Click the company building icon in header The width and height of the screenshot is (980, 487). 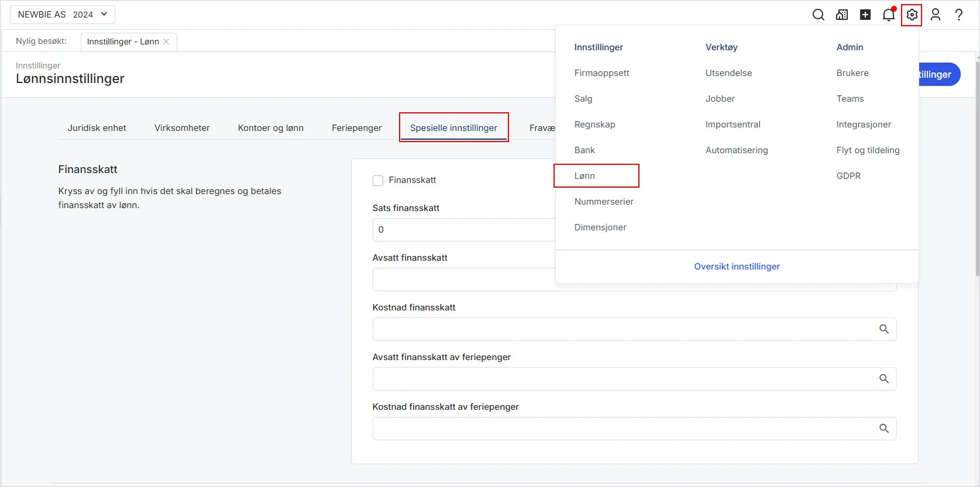[842, 15]
